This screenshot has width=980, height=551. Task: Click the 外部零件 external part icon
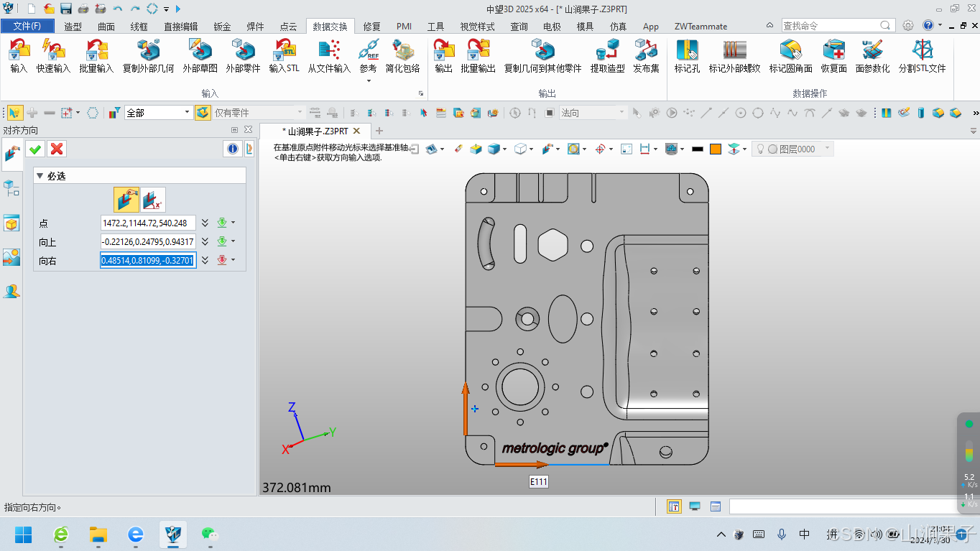click(243, 56)
